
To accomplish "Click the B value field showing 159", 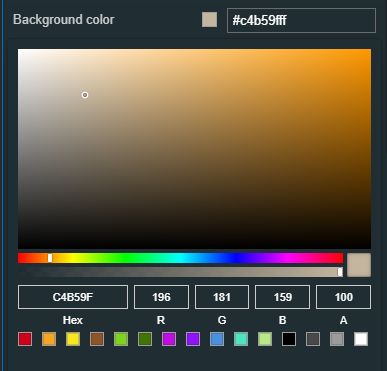I will pyautogui.click(x=283, y=297).
